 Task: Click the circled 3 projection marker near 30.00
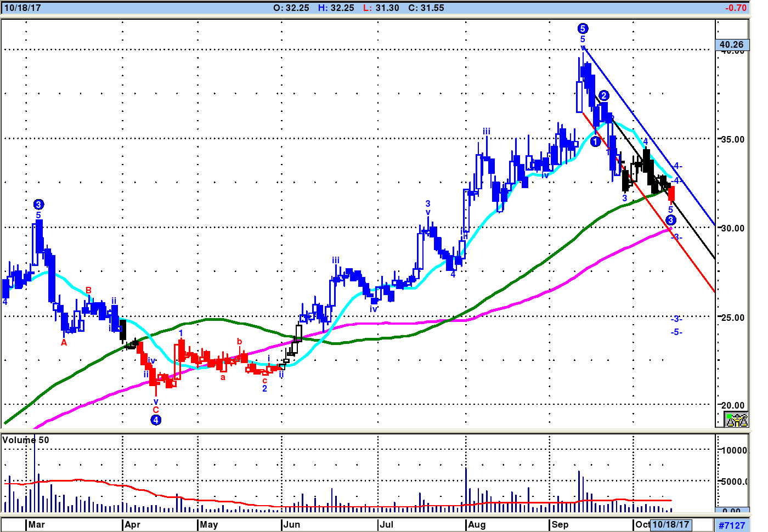pyautogui.click(x=671, y=220)
